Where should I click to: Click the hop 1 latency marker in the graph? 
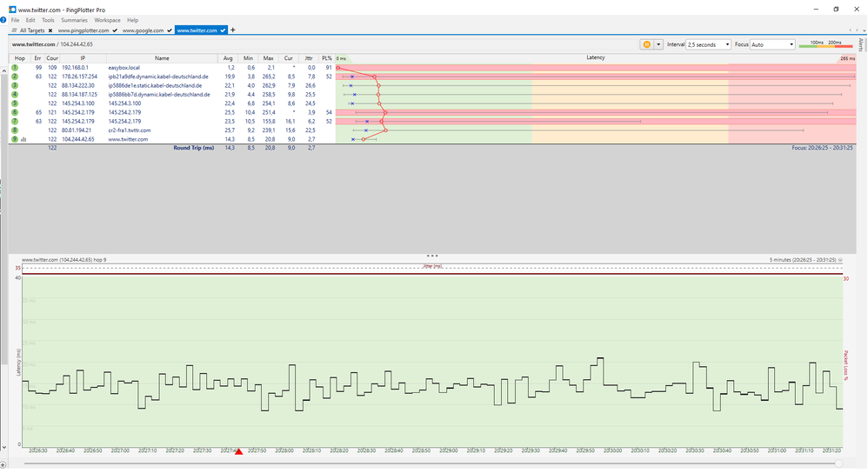(337, 68)
